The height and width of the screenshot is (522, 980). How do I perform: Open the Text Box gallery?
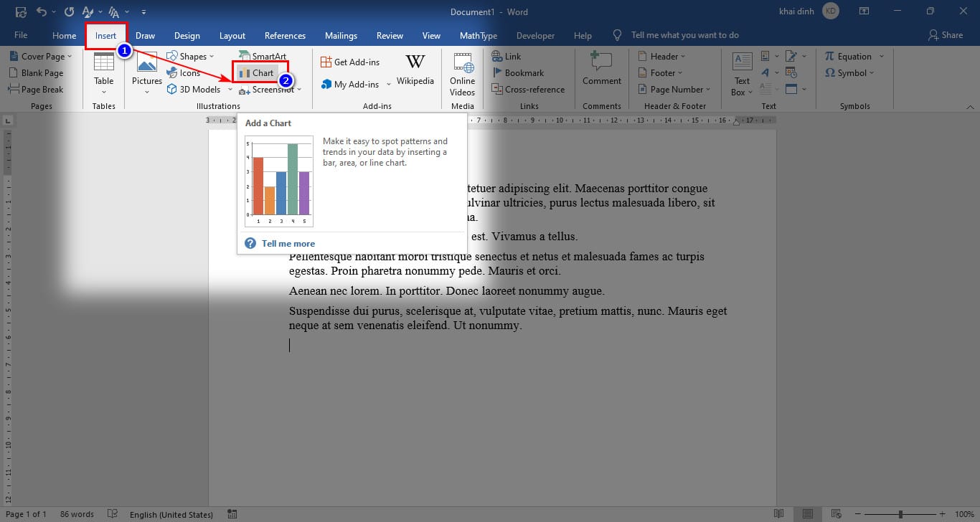742,73
